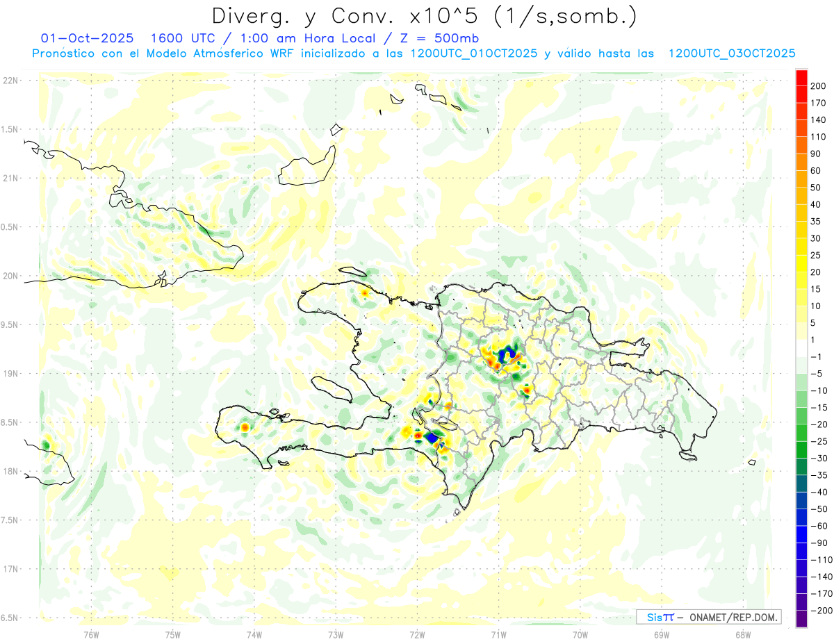Select the red top swatch above 200
Screen dimensions: 834x644
tap(801, 78)
